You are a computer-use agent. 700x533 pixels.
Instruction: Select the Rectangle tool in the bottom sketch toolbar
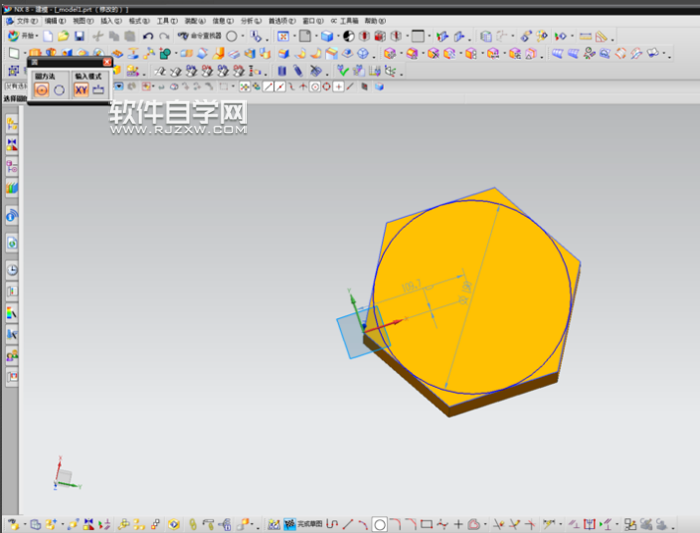(426, 524)
